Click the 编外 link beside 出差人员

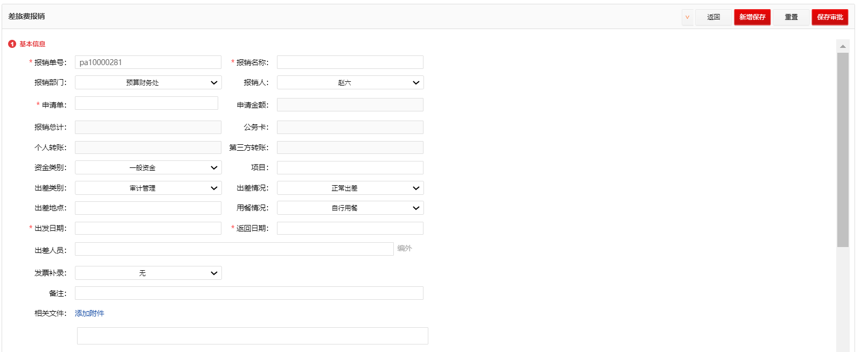405,248
